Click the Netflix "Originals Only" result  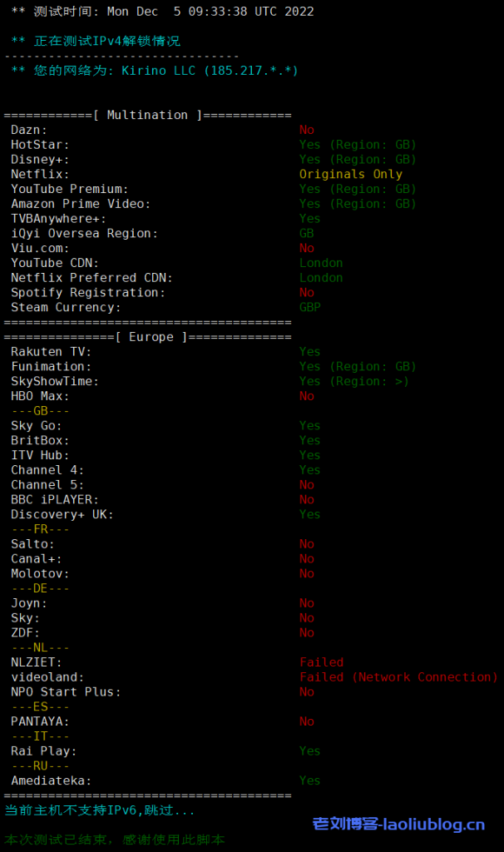[x=350, y=175]
